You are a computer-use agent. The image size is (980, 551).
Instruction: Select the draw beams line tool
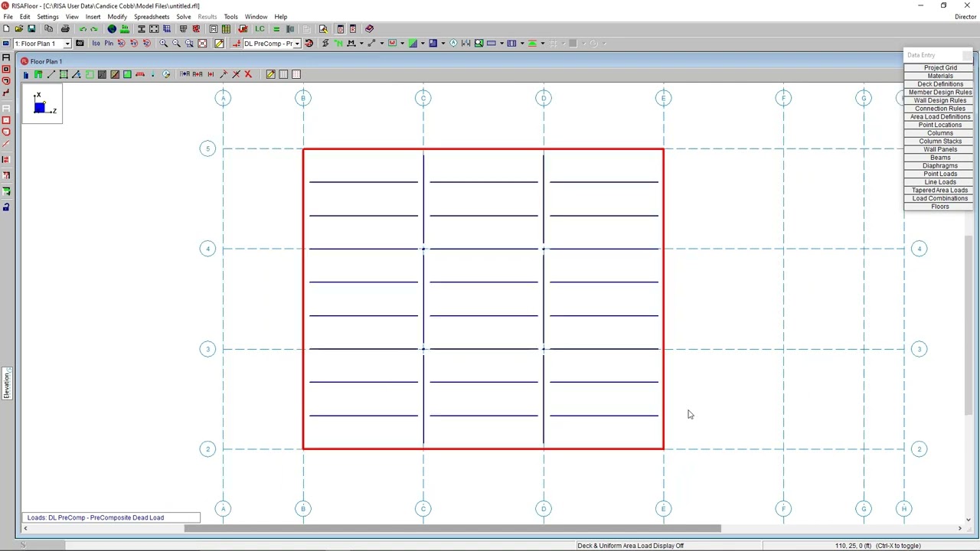[51, 74]
